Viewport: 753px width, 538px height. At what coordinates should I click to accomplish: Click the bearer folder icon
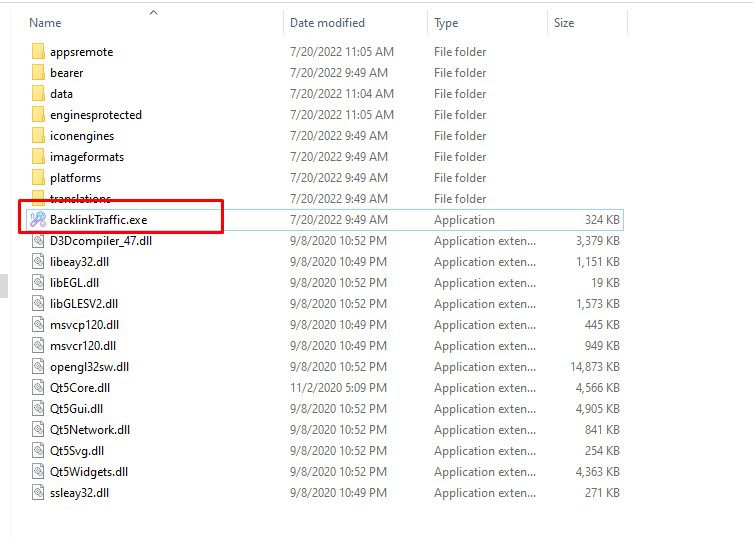[x=38, y=73]
